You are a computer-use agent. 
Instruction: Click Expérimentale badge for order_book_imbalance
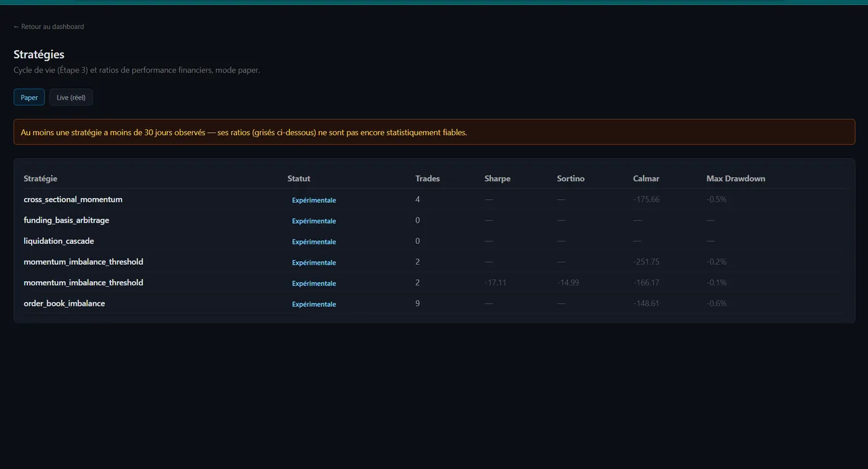point(314,304)
